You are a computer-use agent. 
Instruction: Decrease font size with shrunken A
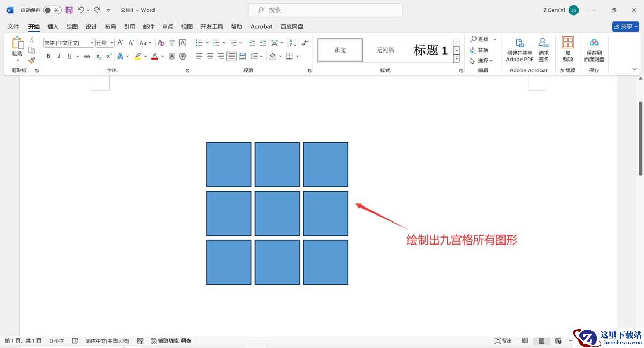tap(131, 42)
